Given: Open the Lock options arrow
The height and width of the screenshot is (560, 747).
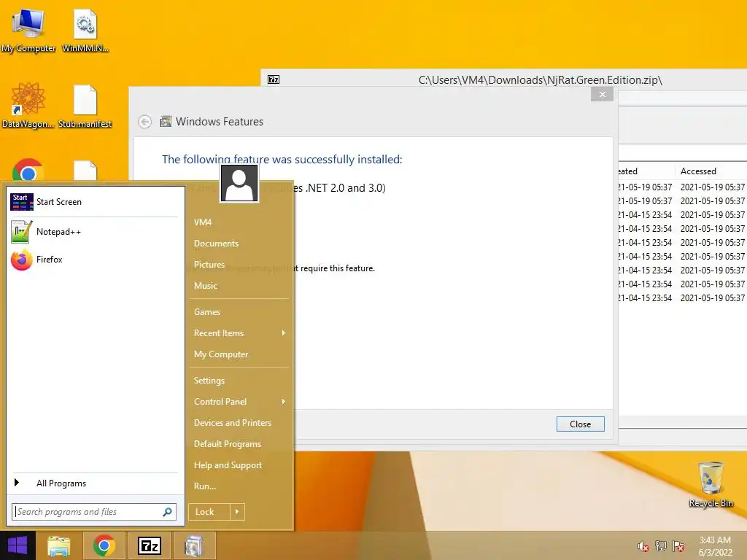Looking at the screenshot, I should coord(237,512).
